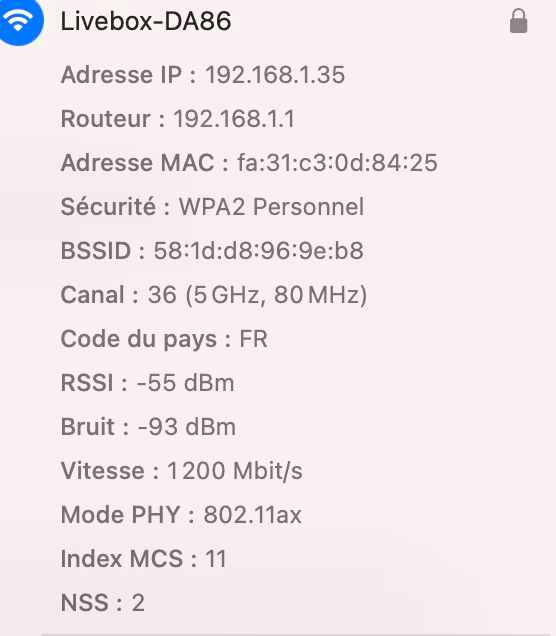Screen dimensions: 556x636
Task: Click the Bruit -93 dBm row
Action: (x=148, y=427)
